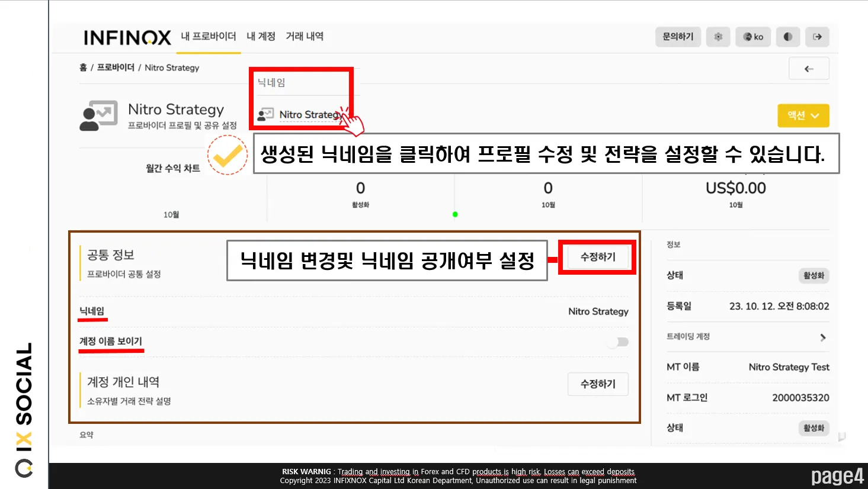The image size is (868, 489).
Task: Click the INFINOX logo
Action: pyautogui.click(x=127, y=38)
